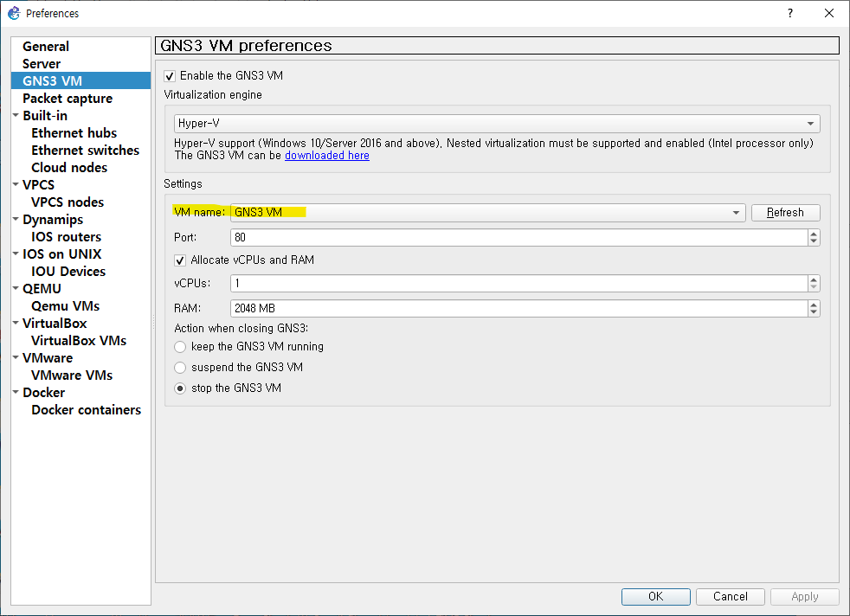Select the IOS on UNIX category label
Viewport: 850px width, 616px height.
coord(61,254)
